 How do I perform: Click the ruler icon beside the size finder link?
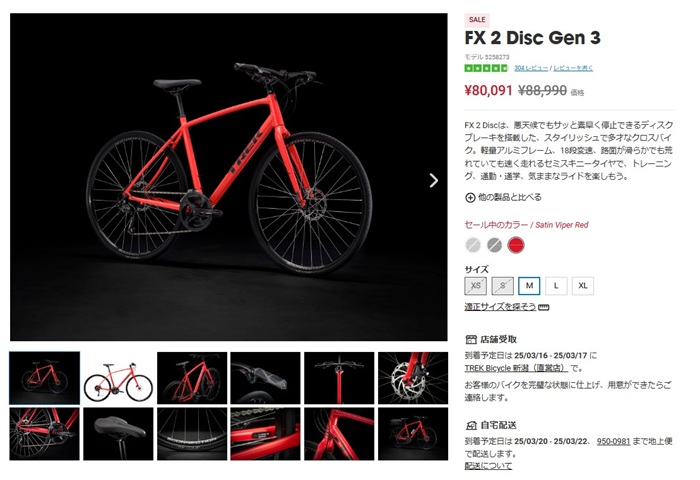click(544, 307)
